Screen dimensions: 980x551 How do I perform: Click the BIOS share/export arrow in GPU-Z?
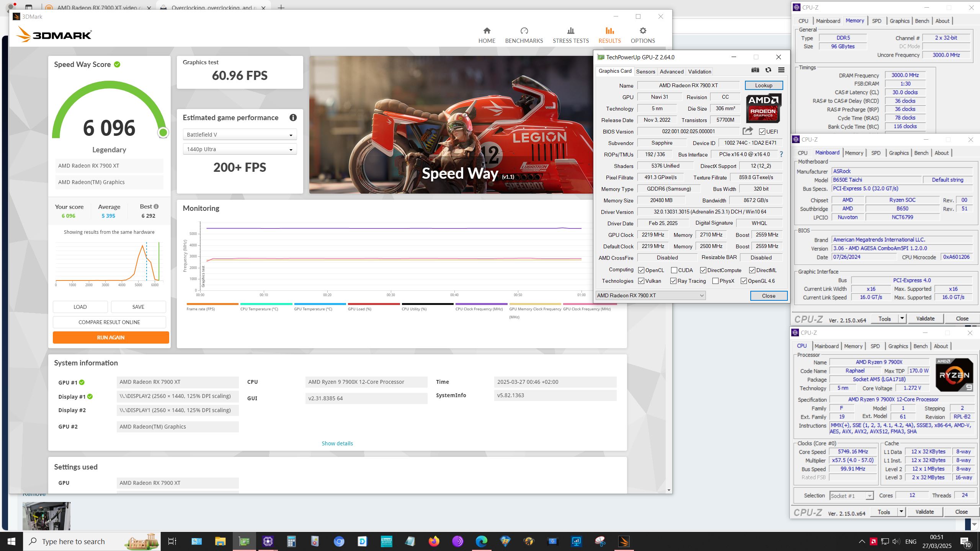(x=747, y=131)
